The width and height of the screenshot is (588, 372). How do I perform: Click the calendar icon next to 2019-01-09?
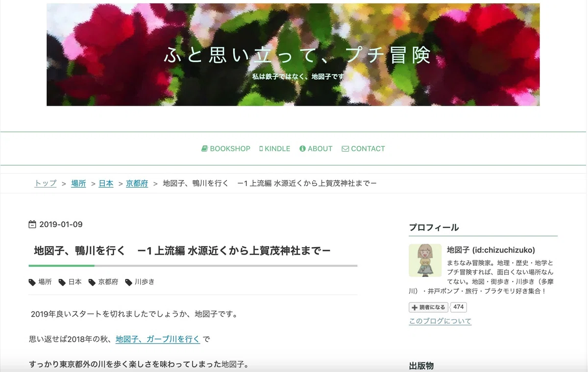[x=32, y=225]
